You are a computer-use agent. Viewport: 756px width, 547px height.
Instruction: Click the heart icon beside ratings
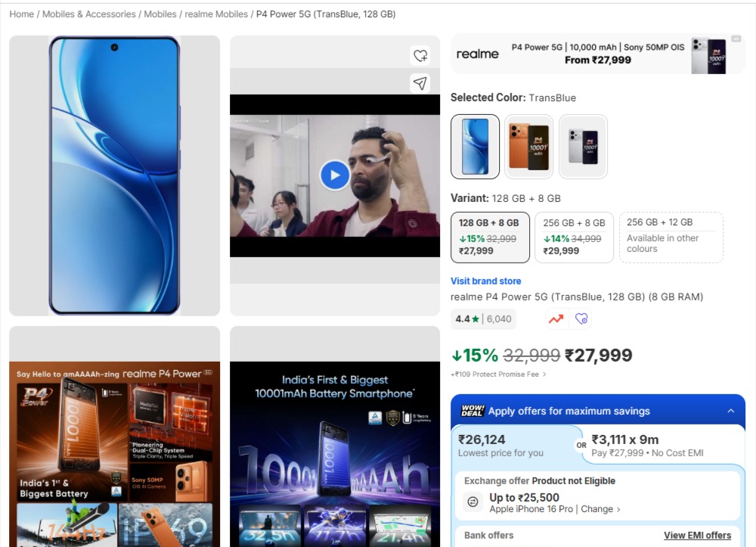click(x=581, y=319)
